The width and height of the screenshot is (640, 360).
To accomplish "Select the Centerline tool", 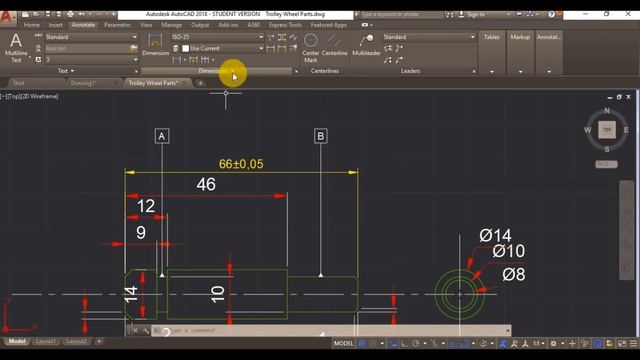I will tap(334, 45).
